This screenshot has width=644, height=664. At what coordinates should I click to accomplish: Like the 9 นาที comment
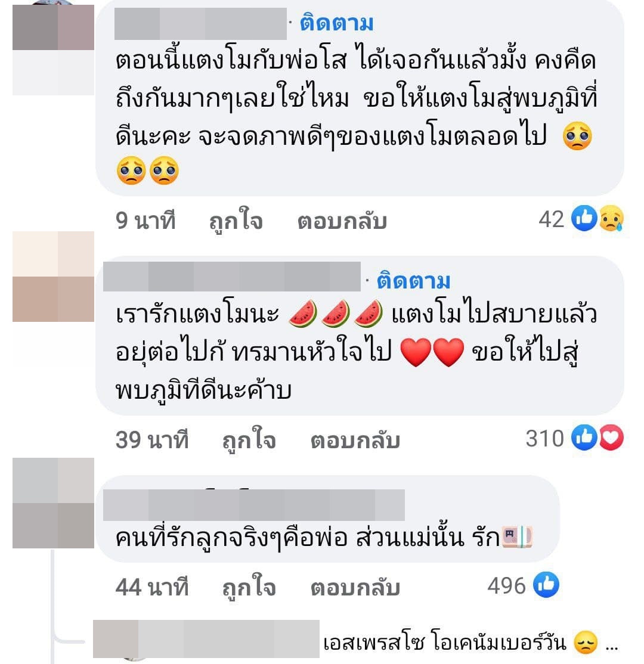click(x=236, y=220)
